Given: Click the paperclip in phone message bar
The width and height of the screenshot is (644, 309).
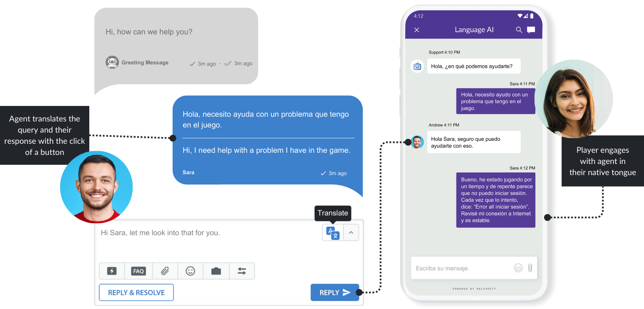Looking at the screenshot, I should click(530, 268).
